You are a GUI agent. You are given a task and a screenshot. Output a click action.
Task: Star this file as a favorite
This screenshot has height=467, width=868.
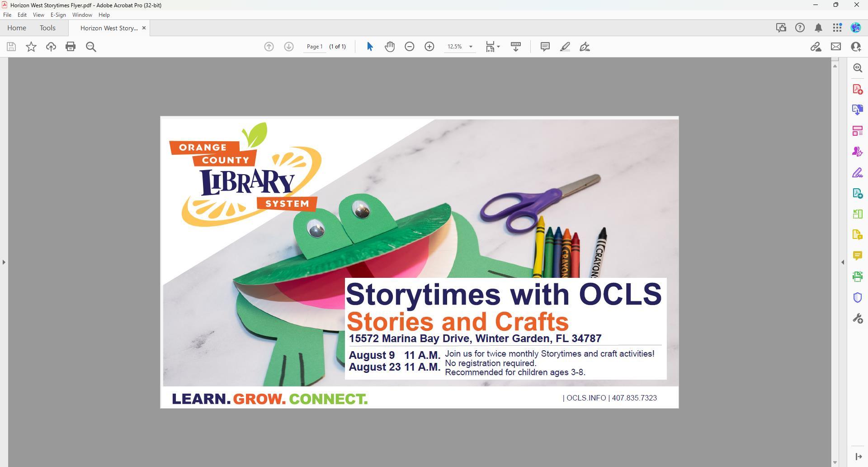pos(31,47)
